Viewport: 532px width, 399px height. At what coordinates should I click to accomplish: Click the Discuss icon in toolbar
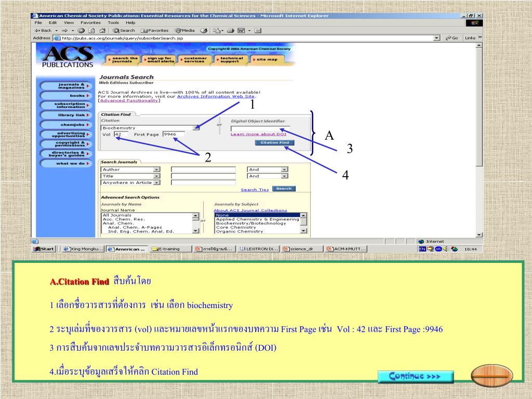258,31
